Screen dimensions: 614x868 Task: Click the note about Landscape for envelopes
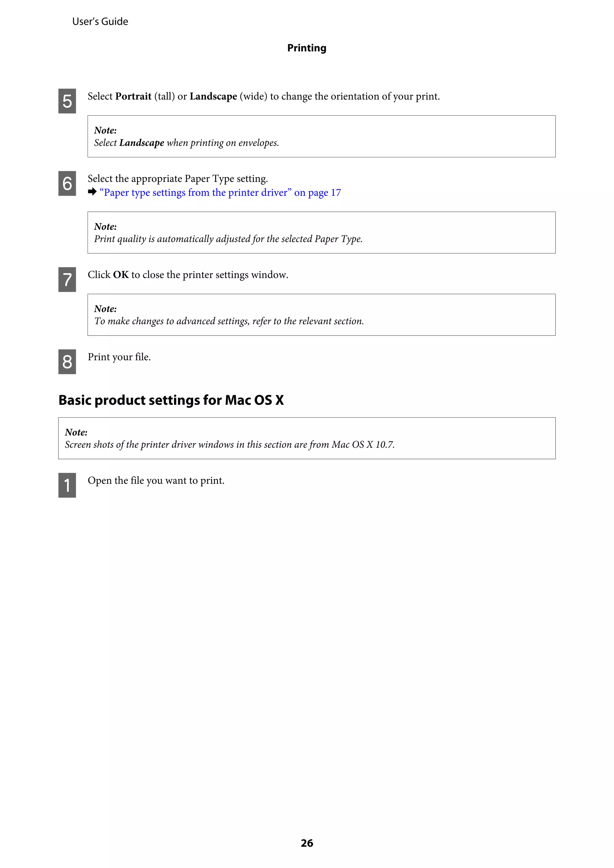(x=186, y=143)
